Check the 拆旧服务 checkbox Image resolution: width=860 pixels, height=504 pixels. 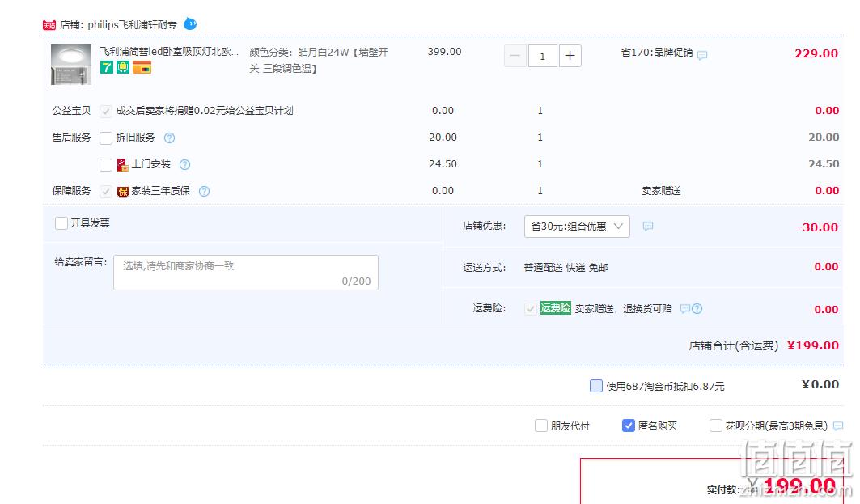click(106, 138)
